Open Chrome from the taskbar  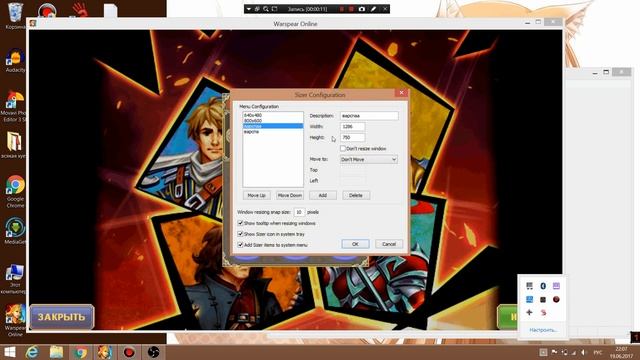80,352
